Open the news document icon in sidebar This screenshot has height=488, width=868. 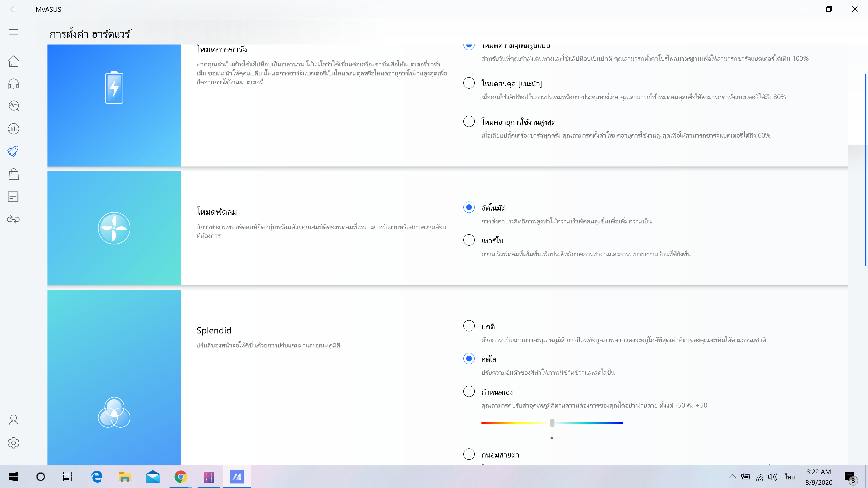point(14,196)
